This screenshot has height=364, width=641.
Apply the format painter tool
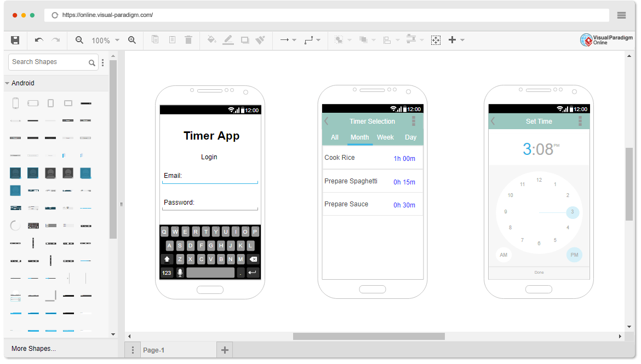261,39
